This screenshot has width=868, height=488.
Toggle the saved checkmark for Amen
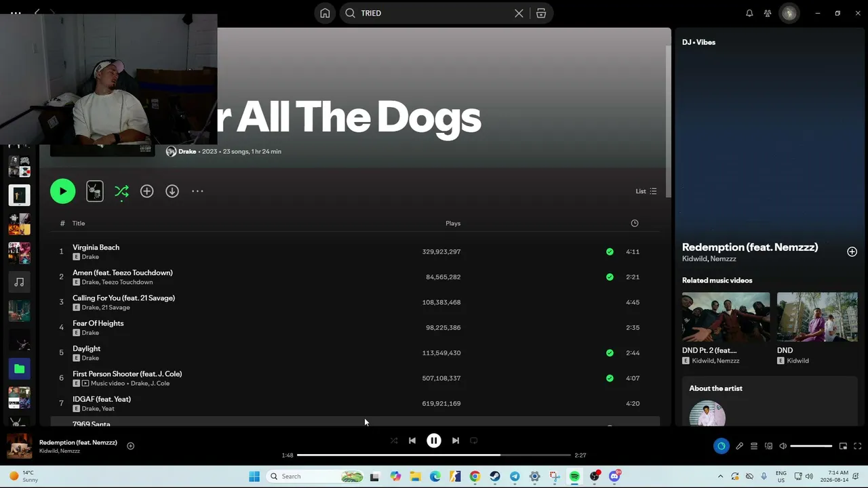tap(610, 277)
